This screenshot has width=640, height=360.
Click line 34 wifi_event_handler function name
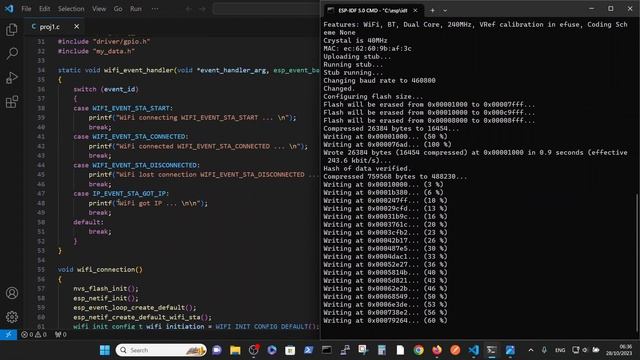139,70
